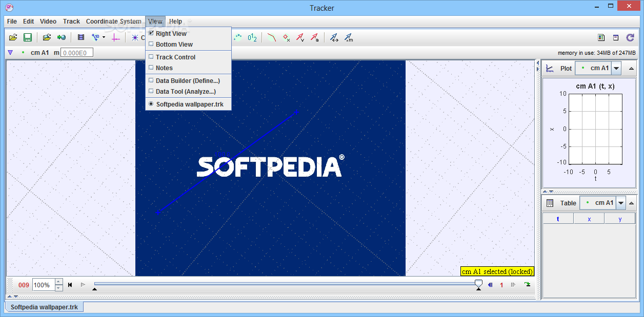The height and width of the screenshot is (317, 644).
Task: Click the Table view grid icon
Action: pos(550,203)
